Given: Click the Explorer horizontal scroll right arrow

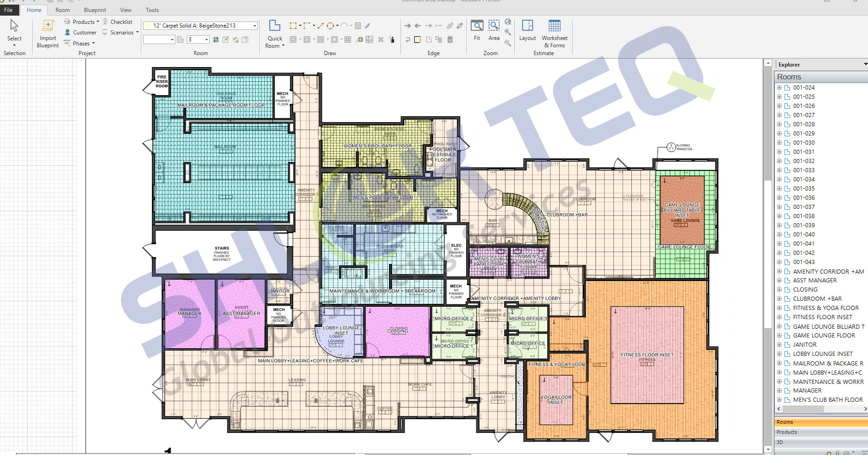Looking at the screenshot, I should [865, 409].
